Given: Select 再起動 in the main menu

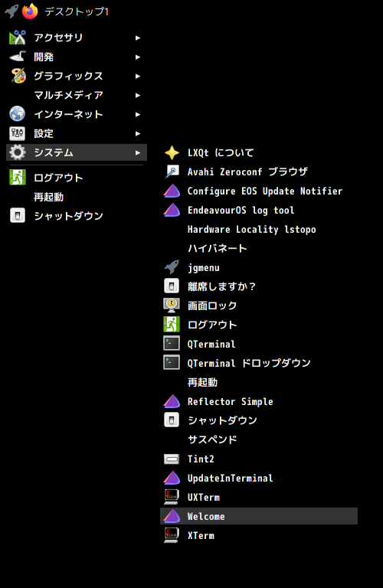Looking at the screenshot, I should pyautogui.click(x=77, y=197).
